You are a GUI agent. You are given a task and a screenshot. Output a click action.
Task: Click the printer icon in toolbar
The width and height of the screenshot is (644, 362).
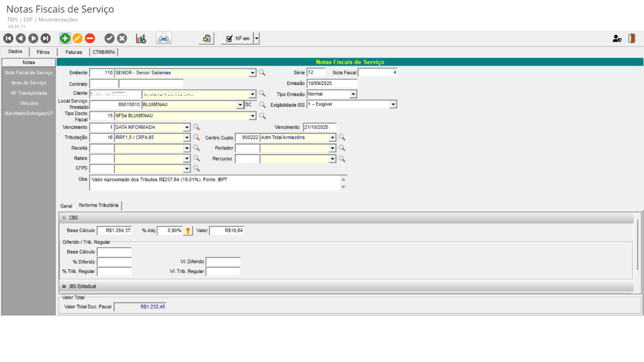pos(164,39)
